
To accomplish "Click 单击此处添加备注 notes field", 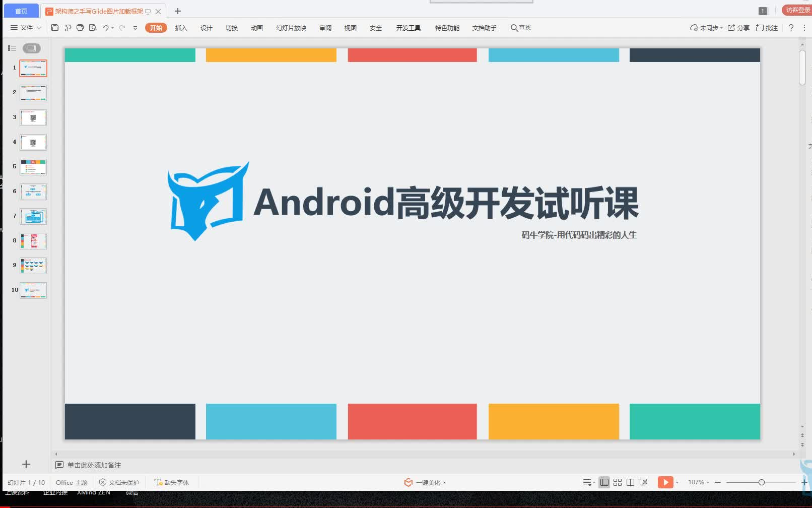I will click(x=94, y=465).
